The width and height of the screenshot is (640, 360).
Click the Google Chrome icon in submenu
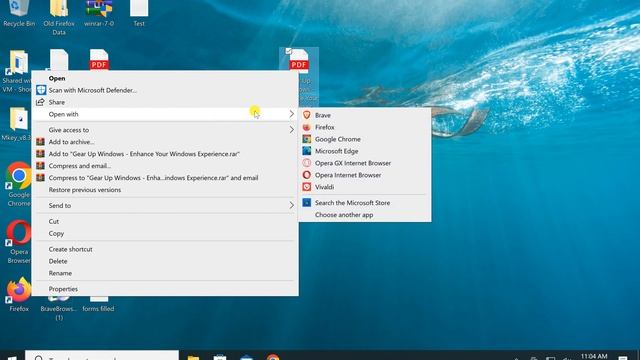(x=307, y=139)
